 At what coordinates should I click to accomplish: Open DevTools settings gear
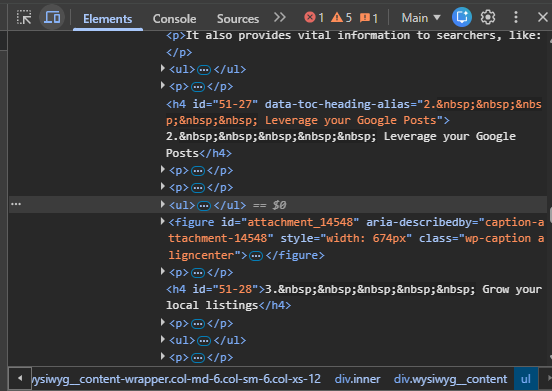(x=488, y=17)
